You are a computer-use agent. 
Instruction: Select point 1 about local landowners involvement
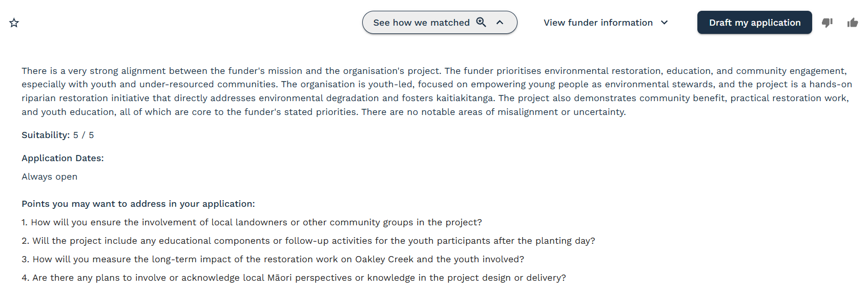click(x=252, y=222)
